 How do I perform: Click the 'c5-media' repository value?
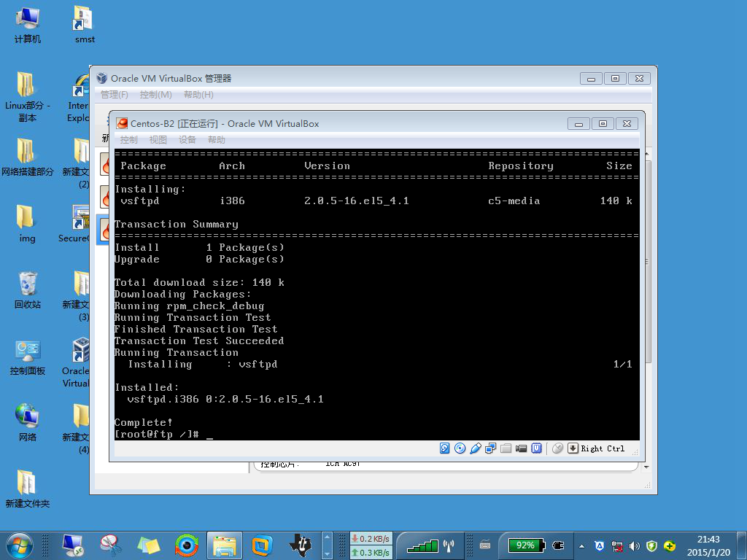tap(514, 201)
